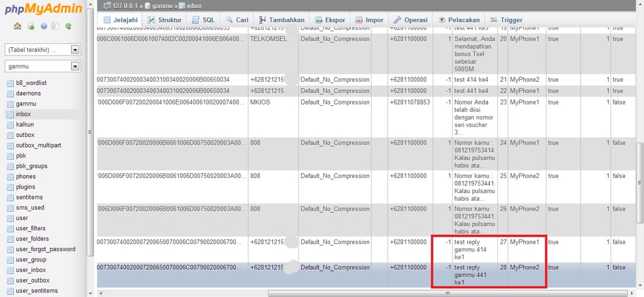Open the Cari search tab
The width and height of the screenshot is (644, 297).
click(237, 20)
